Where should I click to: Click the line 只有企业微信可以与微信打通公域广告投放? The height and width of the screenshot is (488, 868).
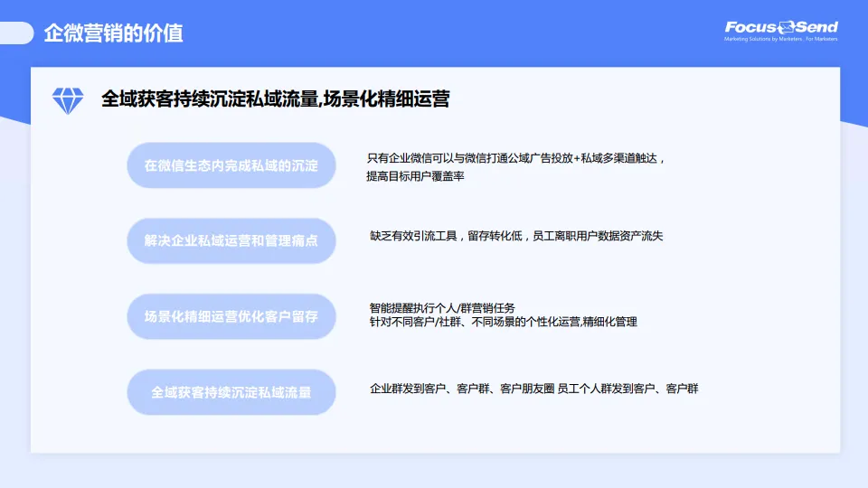(470, 158)
